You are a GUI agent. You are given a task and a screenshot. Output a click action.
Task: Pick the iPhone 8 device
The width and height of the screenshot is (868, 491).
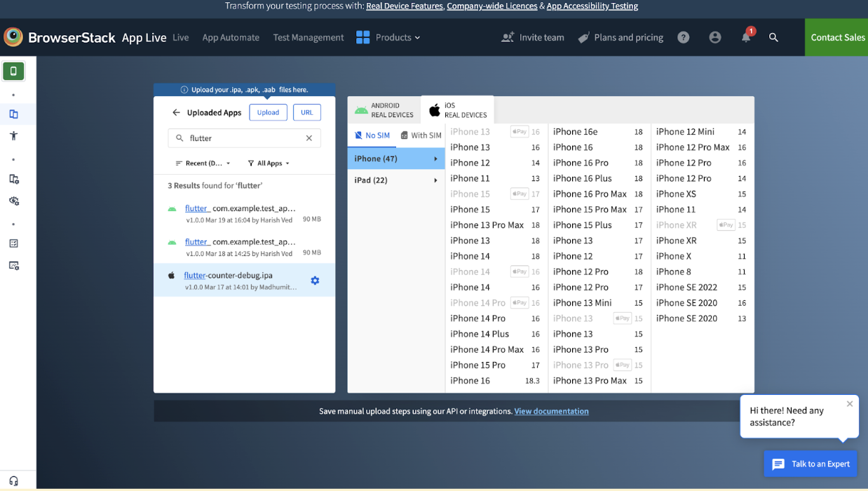click(702, 271)
